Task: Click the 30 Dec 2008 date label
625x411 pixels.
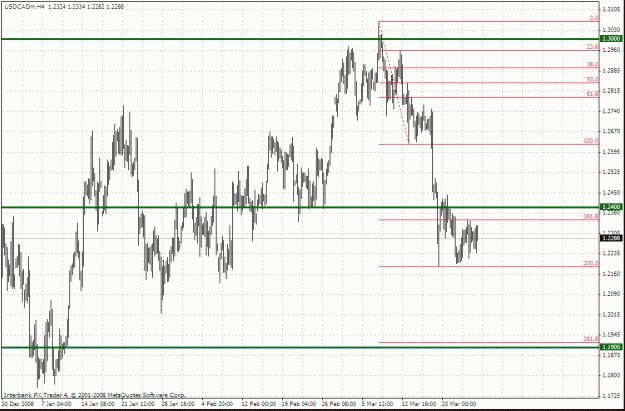Action: point(17,404)
